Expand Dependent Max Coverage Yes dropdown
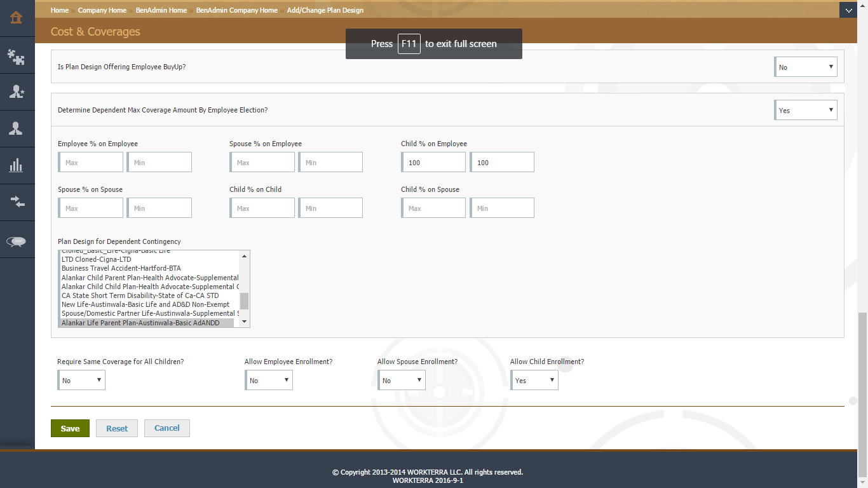868x488 pixels. pos(806,110)
